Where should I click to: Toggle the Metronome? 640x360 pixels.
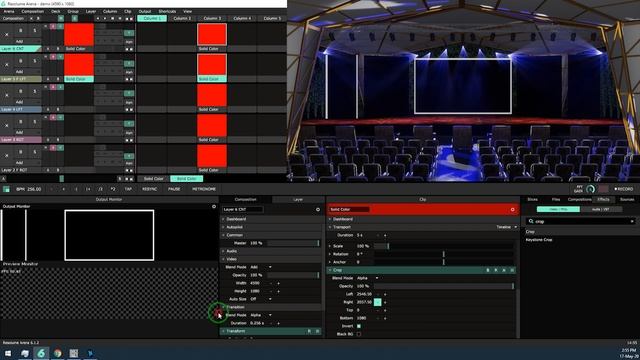pyautogui.click(x=204, y=189)
